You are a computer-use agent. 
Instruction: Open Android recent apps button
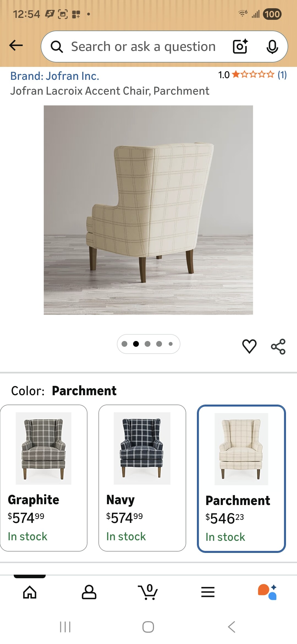coord(65,627)
